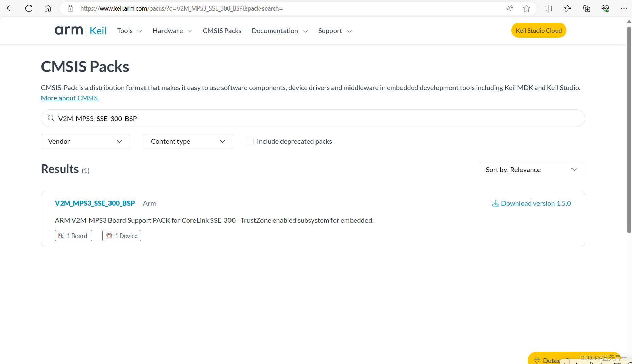This screenshot has height=364, width=632.
Task: Open the Collections icon
Action: click(586, 8)
